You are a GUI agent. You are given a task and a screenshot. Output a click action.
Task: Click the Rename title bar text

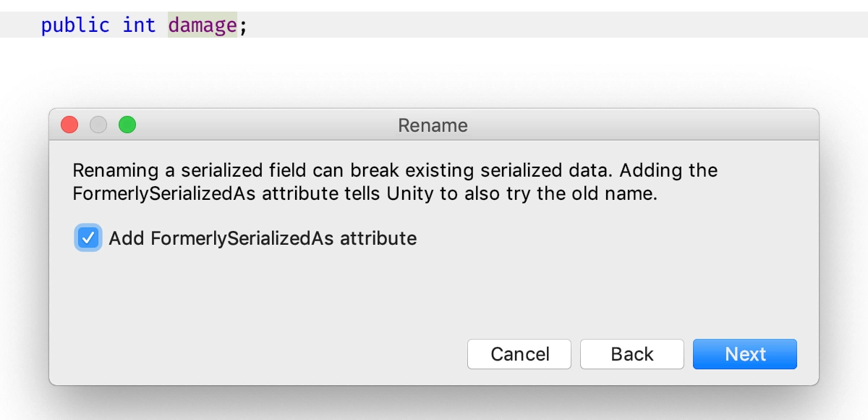pyautogui.click(x=433, y=125)
